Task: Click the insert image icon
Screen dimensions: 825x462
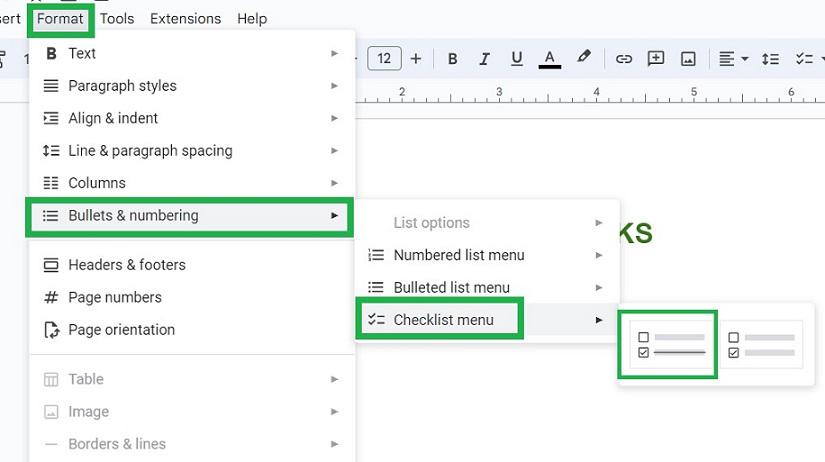Action: click(688, 59)
